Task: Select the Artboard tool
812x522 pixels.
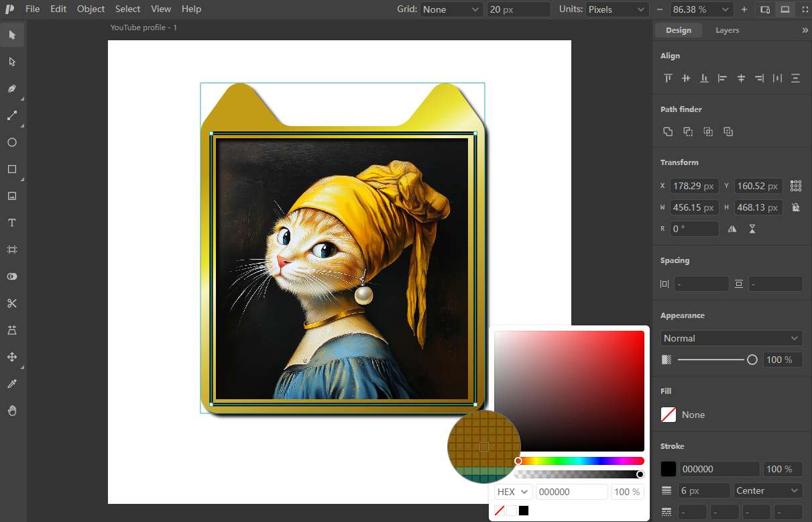Action: 12,250
